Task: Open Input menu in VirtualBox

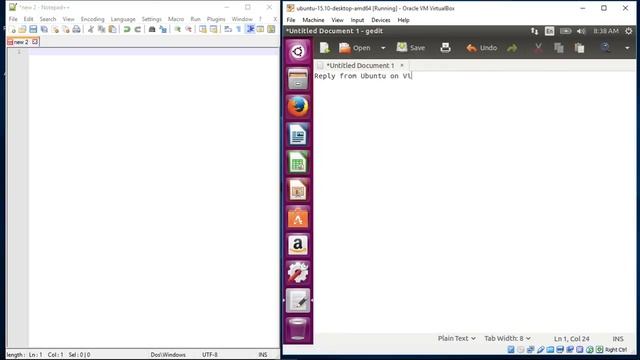Action: [x=357, y=20]
